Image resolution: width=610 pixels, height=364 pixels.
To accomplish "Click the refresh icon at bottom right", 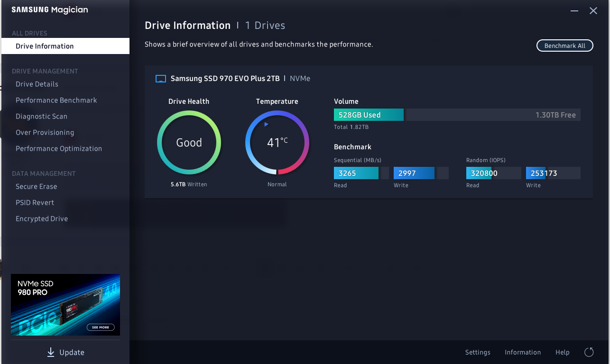I will click(589, 352).
